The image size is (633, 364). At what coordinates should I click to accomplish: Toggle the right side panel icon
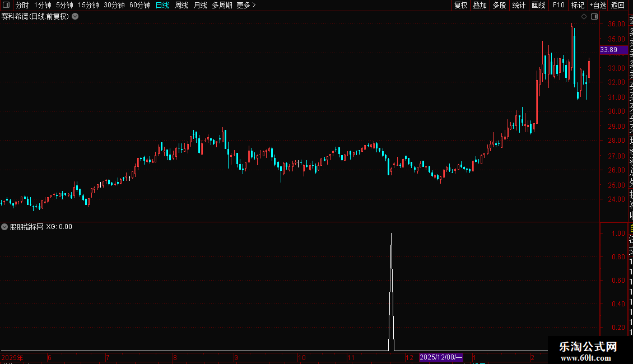pyautogui.click(x=594, y=17)
